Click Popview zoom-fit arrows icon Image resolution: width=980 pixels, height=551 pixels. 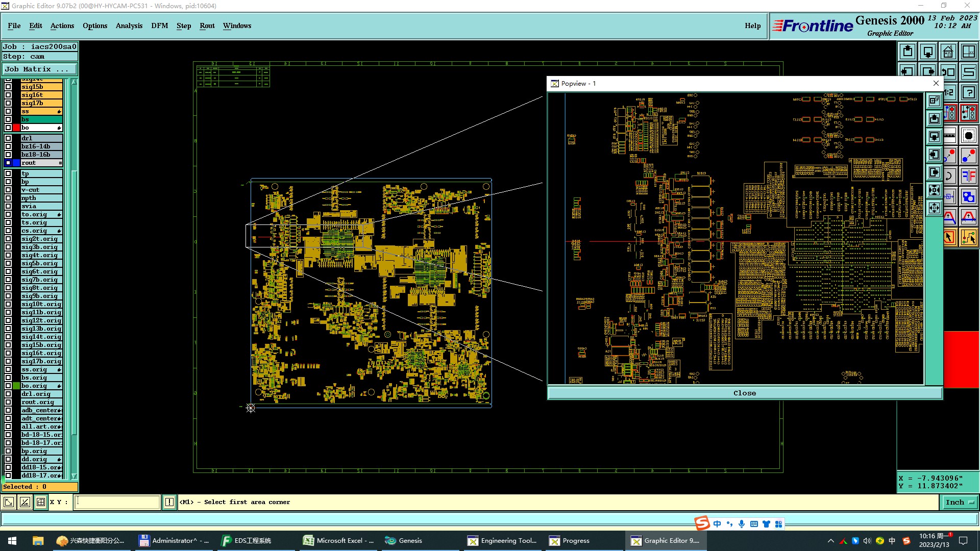click(x=934, y=208)
